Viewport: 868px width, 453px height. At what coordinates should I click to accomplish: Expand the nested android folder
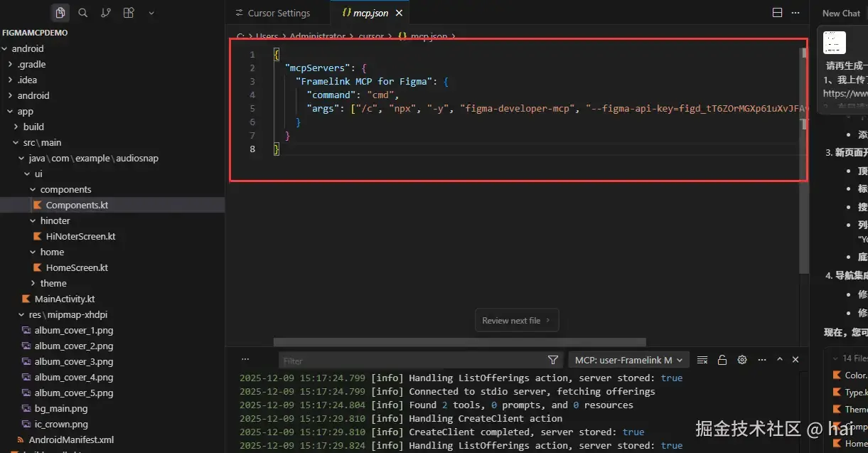tap(33, 95)
